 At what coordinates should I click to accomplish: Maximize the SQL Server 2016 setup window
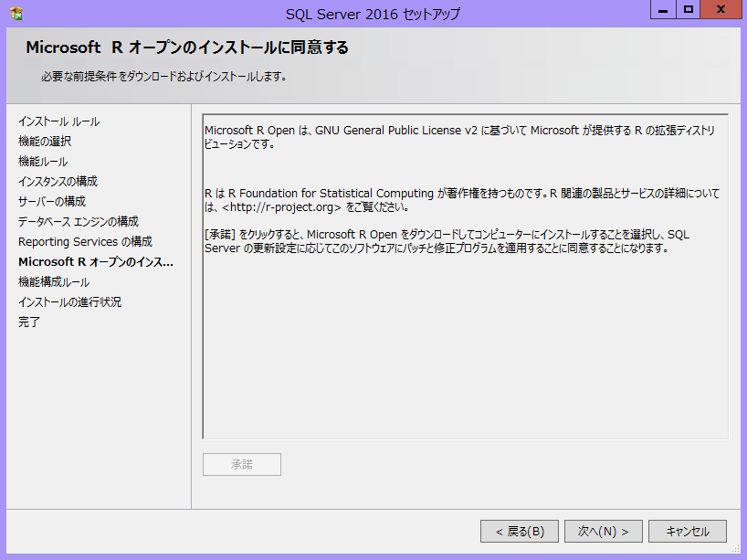point(689,10)
